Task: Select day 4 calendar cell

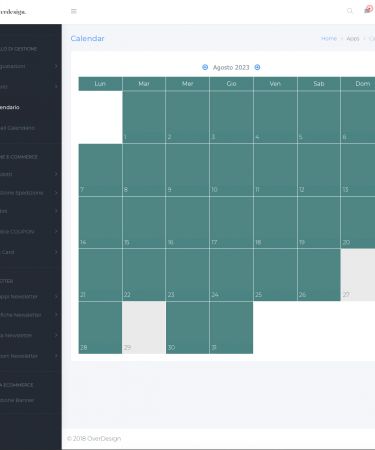Action: tap(275, 117)
